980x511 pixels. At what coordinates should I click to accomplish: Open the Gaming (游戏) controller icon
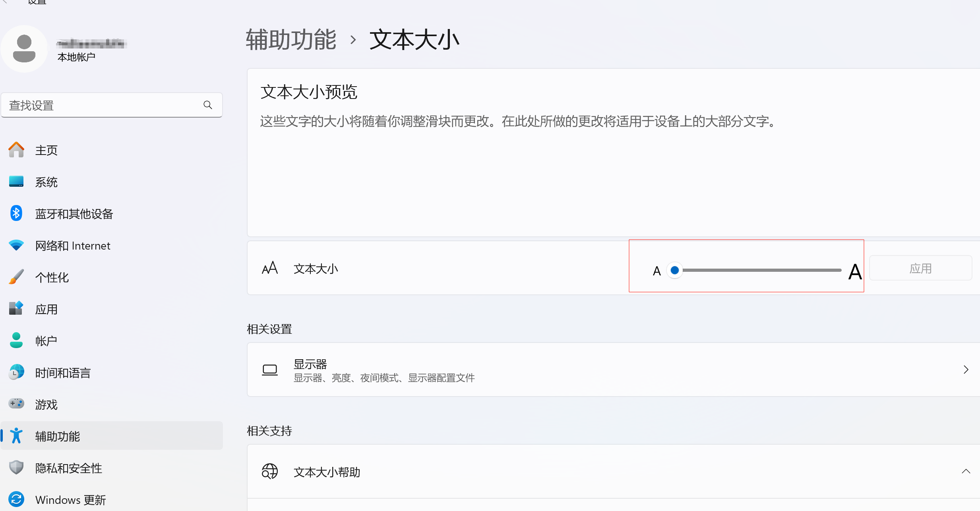(16, 404)
